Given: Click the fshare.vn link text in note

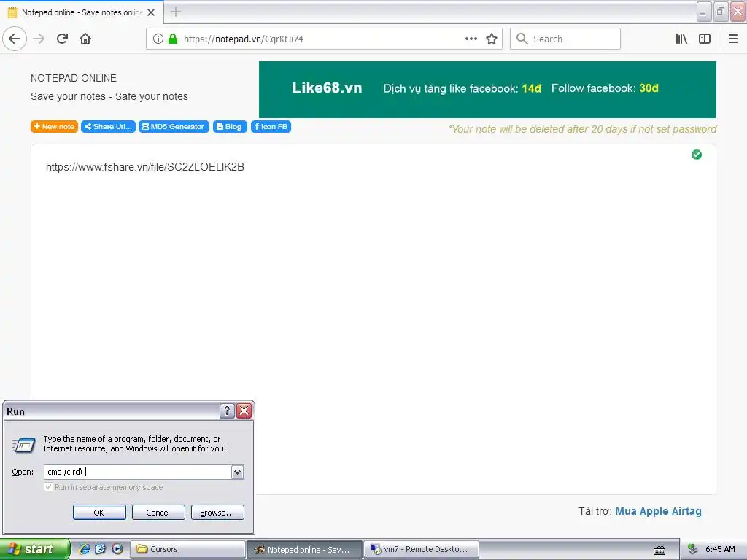Looking at the screenshot, I should 145,167.
